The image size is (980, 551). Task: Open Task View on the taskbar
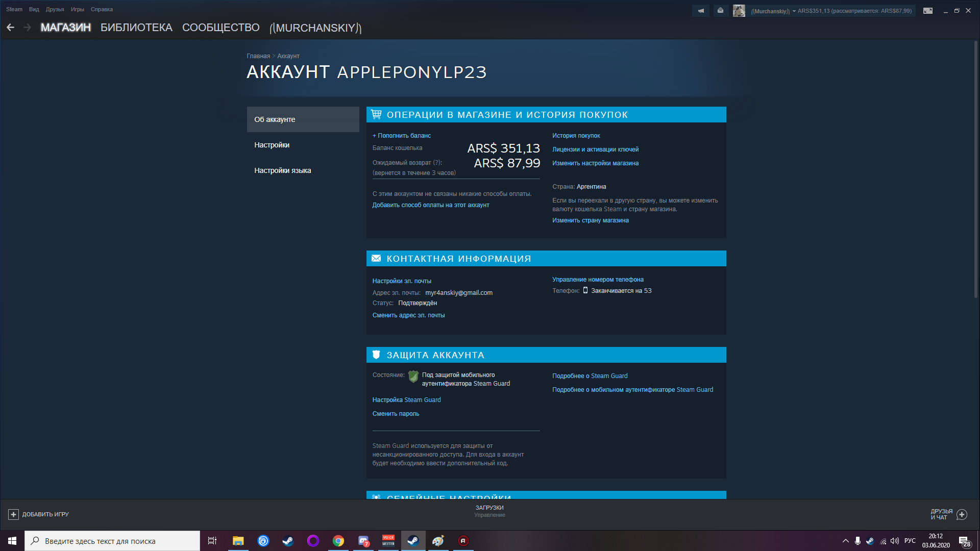(x=212, y=541)
